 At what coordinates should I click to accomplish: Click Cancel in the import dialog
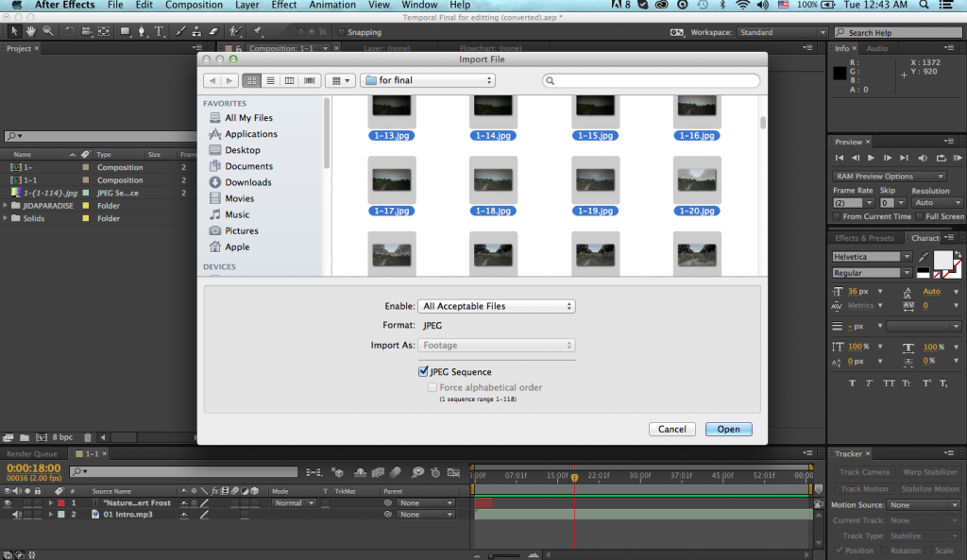point(672,429)
